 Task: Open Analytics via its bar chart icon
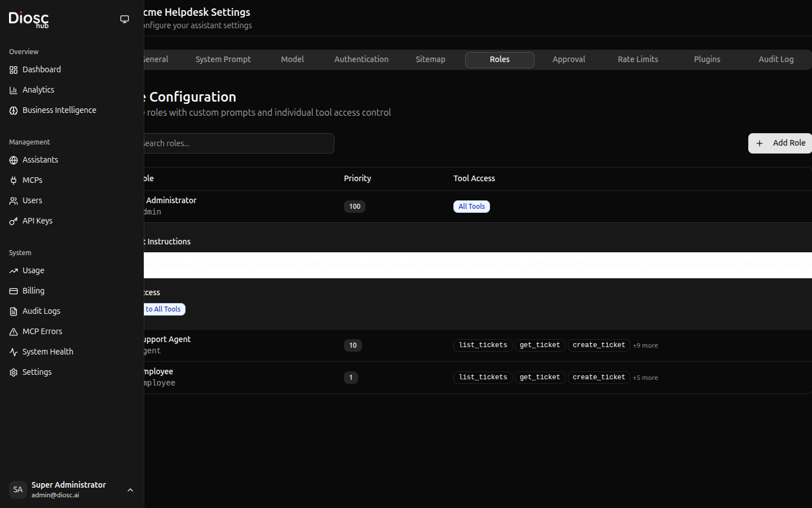pyautogui.click(x=14, y=90)
